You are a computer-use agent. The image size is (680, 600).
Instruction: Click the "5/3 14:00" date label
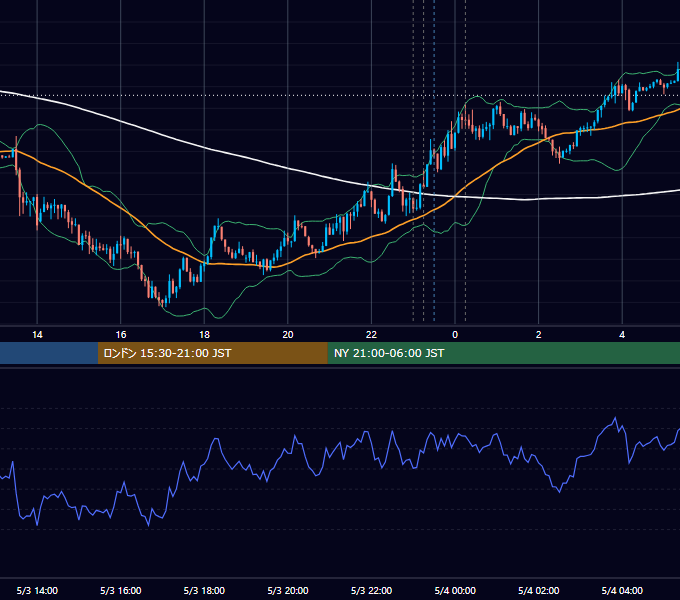coord(37,591)
